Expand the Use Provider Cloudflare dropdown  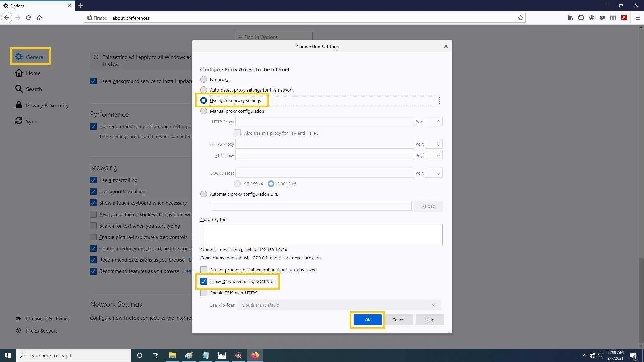339,305
